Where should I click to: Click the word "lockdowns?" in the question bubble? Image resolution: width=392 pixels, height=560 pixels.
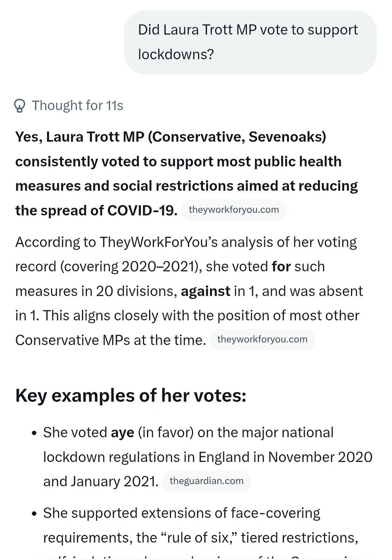[x=176, y=55]
